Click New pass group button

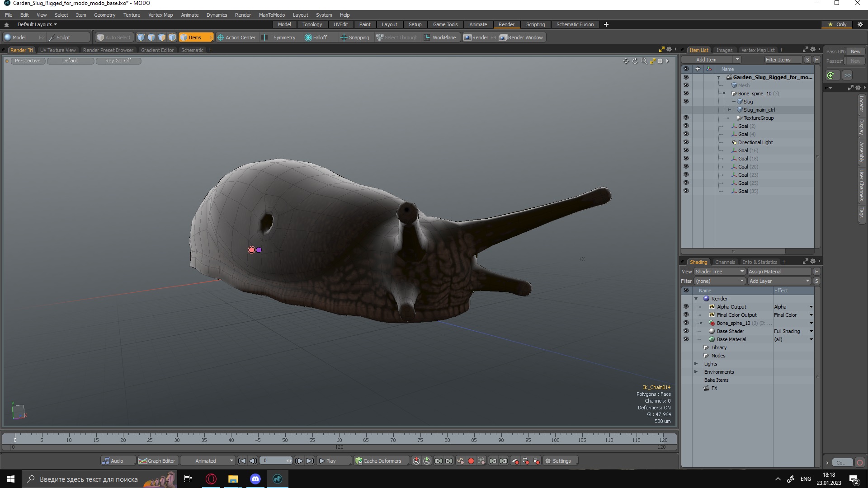pyautogui.click(x=855, y=52)
